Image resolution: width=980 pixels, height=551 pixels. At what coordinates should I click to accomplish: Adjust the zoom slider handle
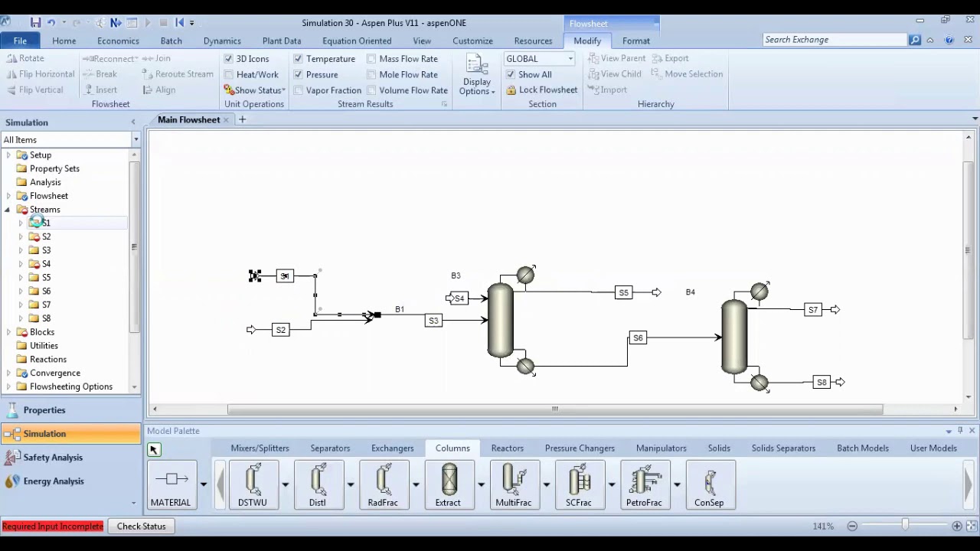coord(905,526)
